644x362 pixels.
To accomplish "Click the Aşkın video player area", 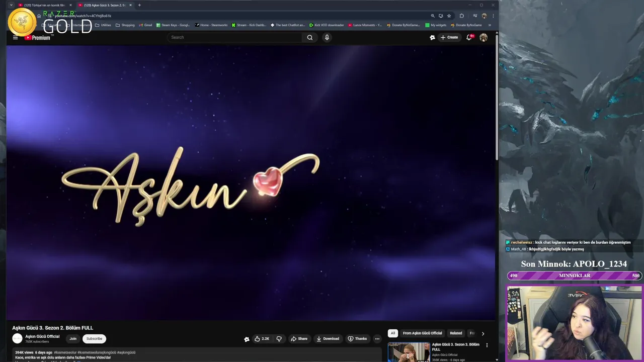I will [x=251, y=183].
